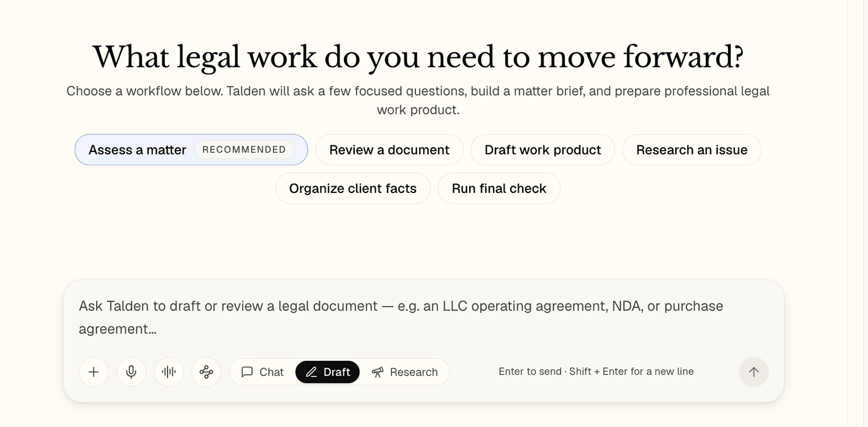Start voice input with microphone icon

(x=131, y=372)
